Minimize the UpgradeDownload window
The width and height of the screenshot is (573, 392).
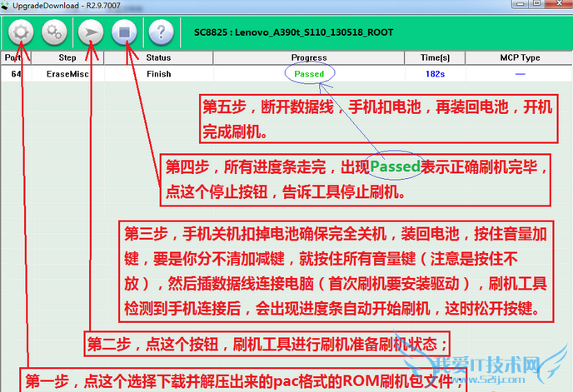(520, 3)
